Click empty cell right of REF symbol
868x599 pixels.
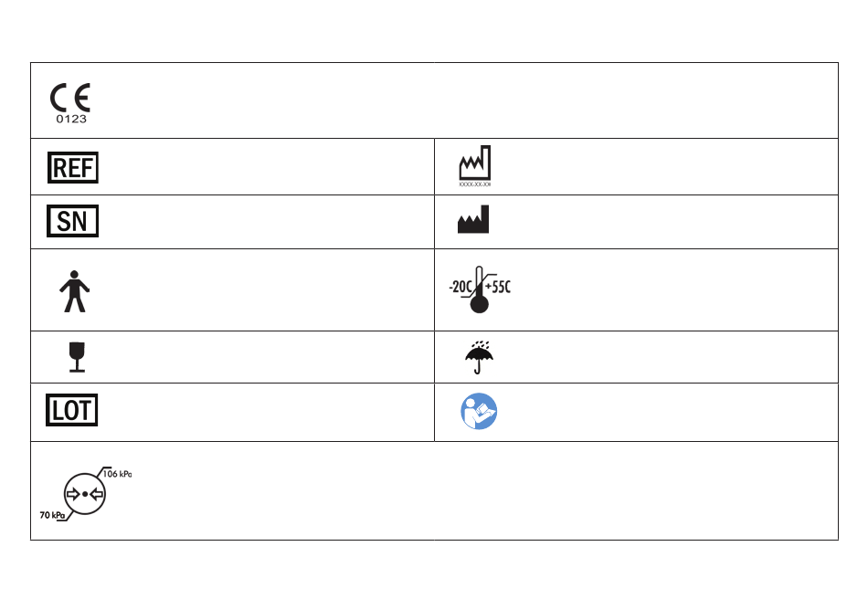[266, 167]
